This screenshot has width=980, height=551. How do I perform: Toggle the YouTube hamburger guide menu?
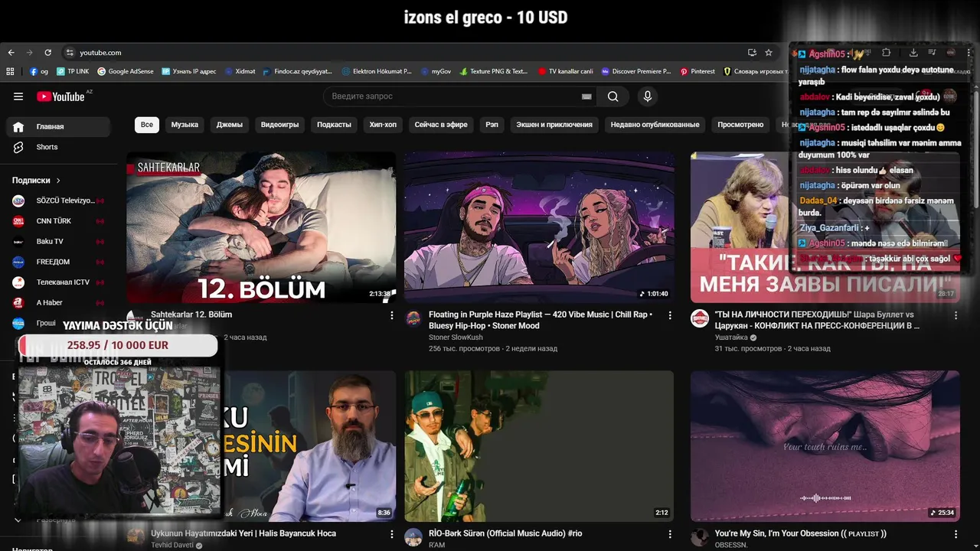18,96
